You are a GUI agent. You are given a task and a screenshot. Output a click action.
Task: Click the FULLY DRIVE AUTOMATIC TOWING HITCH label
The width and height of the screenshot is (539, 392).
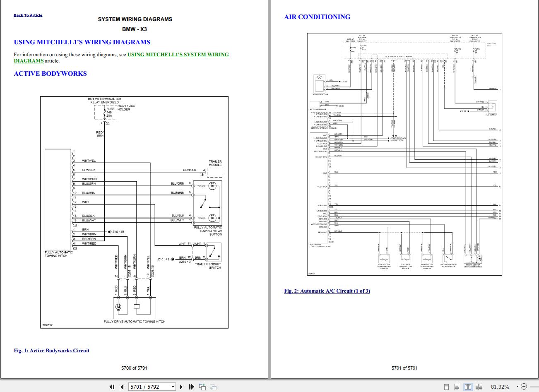[x=135, y=322]
